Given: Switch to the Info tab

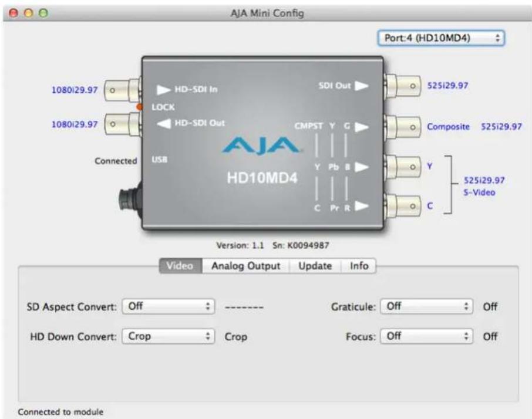Looking at the screenshot, I should [359, 266].
